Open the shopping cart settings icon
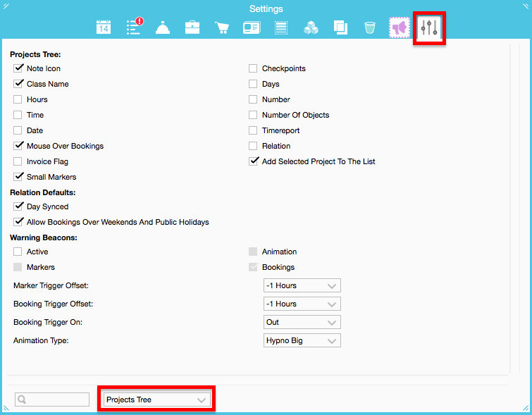Image resolution: width=532 pixels, height=415 pixels. [x=222, y=27]
